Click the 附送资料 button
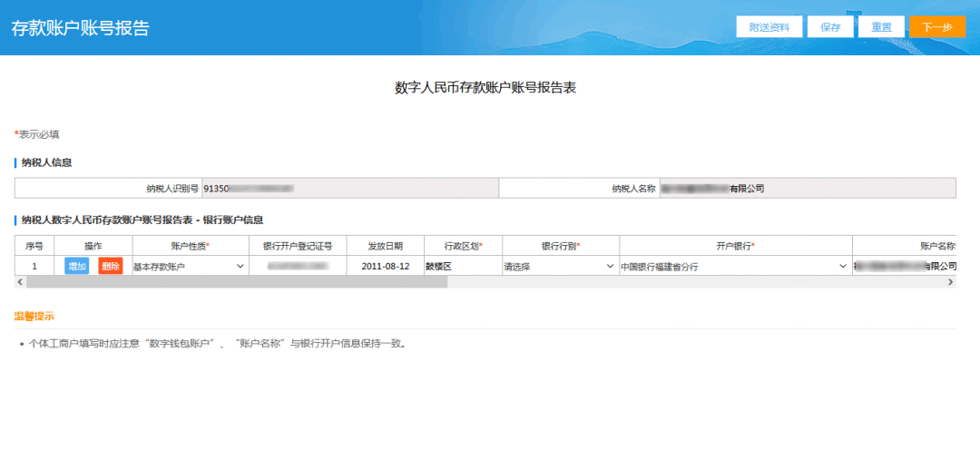 coord(769,27)
